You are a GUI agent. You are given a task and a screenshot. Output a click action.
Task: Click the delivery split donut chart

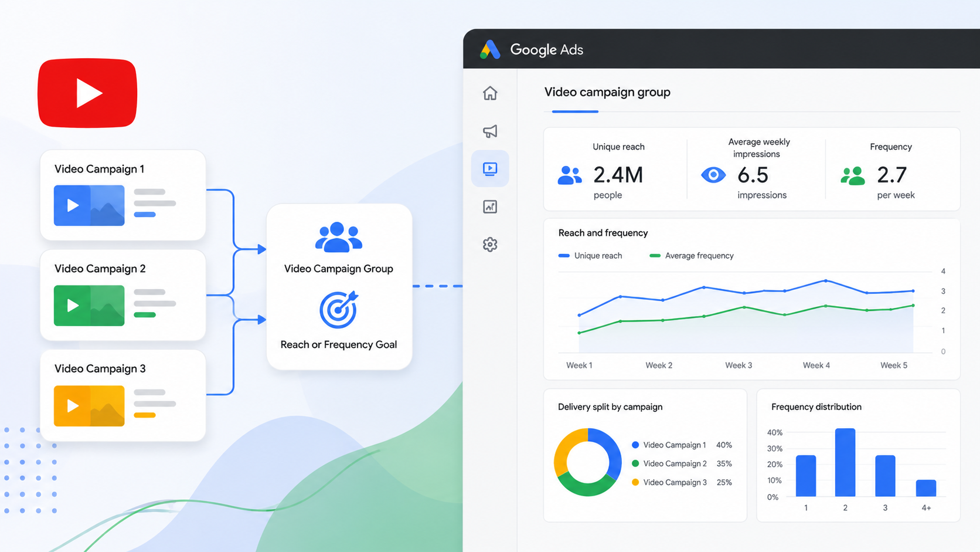tap(588, 462)
